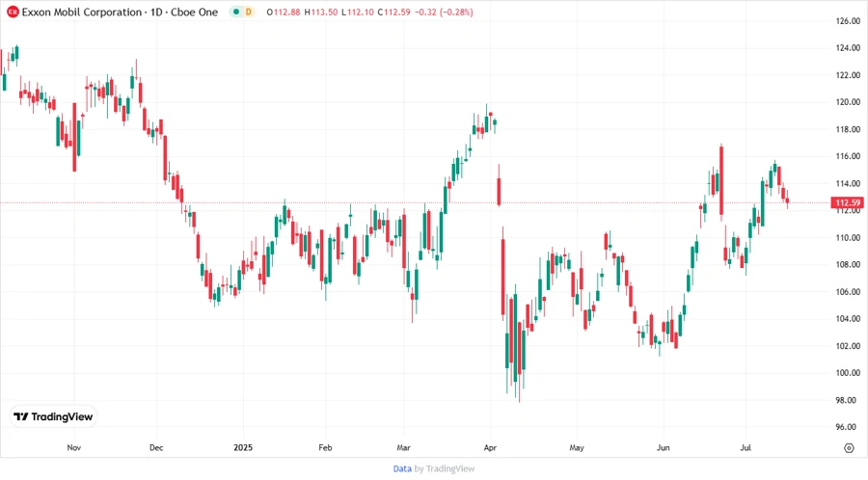Click the change value −0.32 (−0.28%)
868x480 pixels.
tap(444, 12)
